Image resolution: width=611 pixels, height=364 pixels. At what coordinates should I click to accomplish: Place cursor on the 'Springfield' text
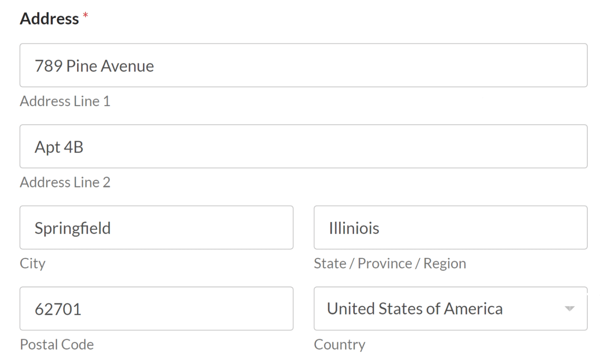tap(72, 228)
